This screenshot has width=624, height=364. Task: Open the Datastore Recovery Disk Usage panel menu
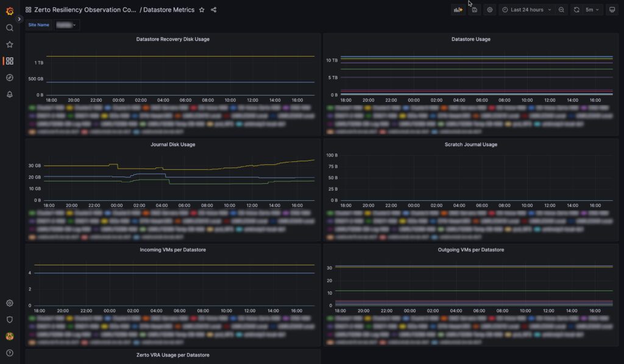(172, 40)
